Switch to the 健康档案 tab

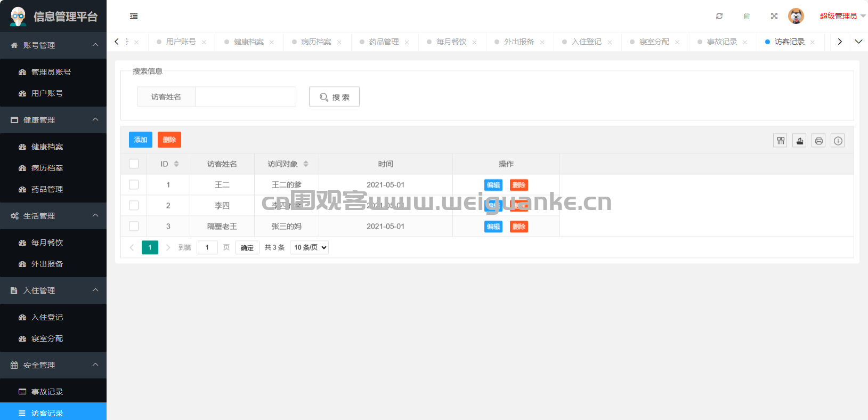click(248, 42)
